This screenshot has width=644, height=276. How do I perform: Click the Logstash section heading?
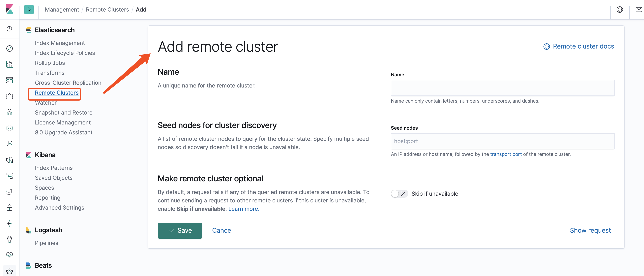click(48, 230)
